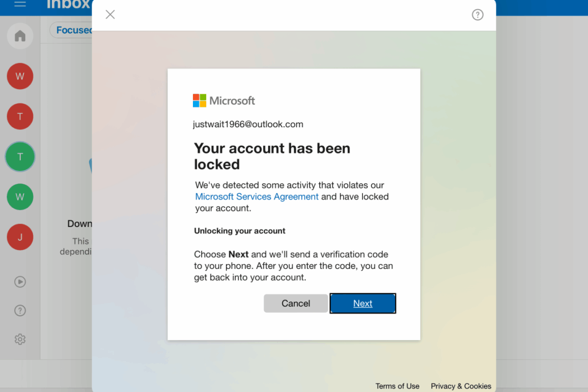588x392 pixels.
Task: Click the "Your account has been locked" heading
Action: click(272, 156)
